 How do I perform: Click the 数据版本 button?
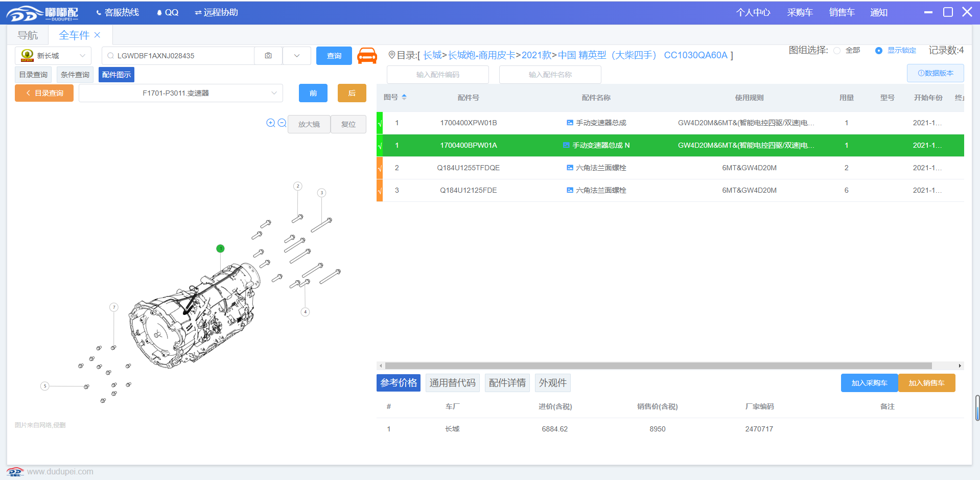click(936, 73)
